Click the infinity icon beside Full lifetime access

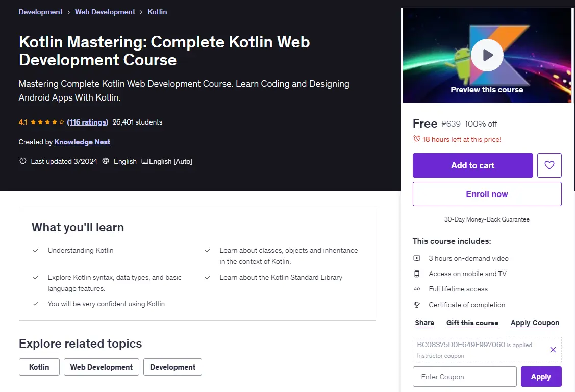click(417, 289)
